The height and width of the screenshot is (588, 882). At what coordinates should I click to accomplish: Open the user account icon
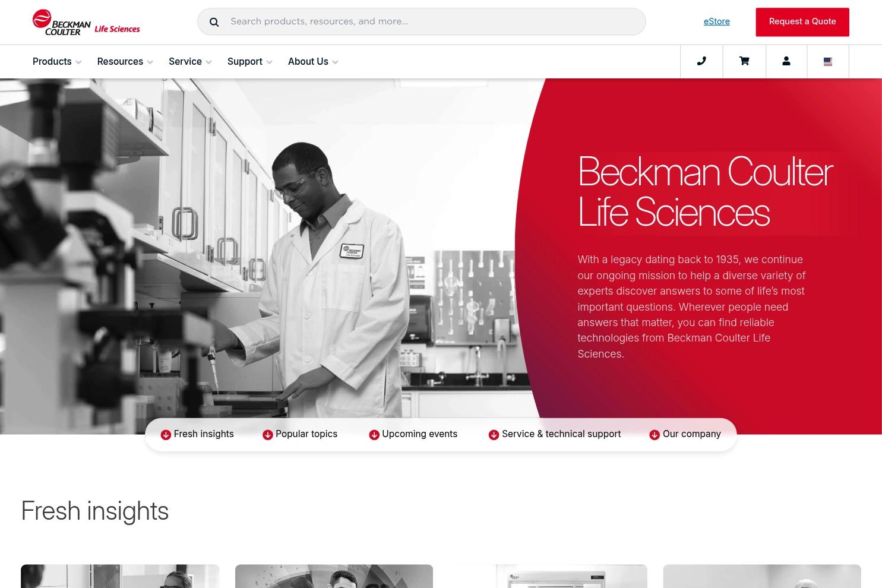(786, 61)
